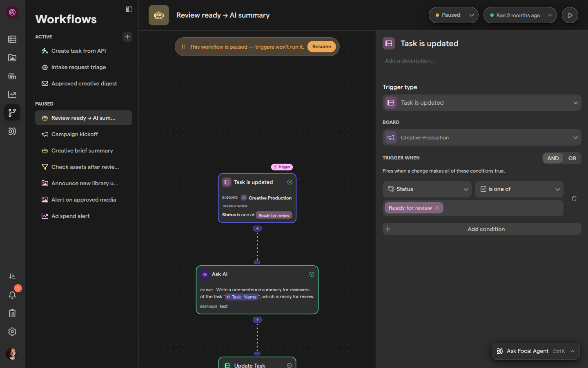588x368 pixels.
Task: Click Add condition button
Action: tap(482, 229)
